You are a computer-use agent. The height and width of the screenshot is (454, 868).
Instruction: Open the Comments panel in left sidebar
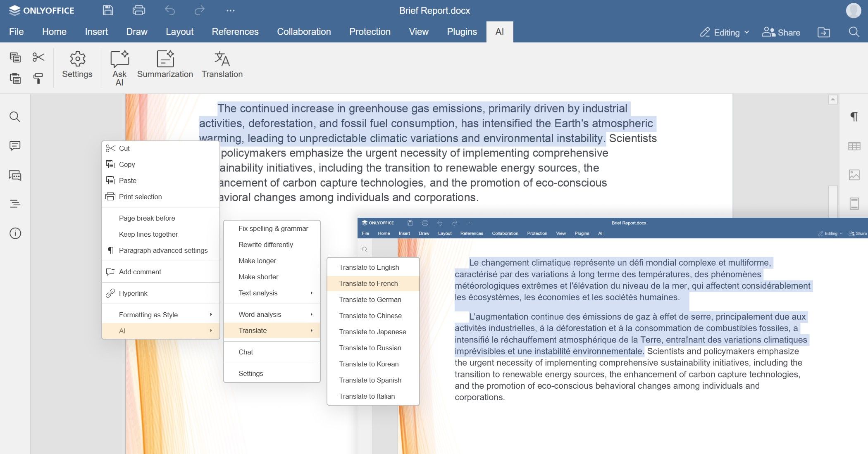pos(15,146)
